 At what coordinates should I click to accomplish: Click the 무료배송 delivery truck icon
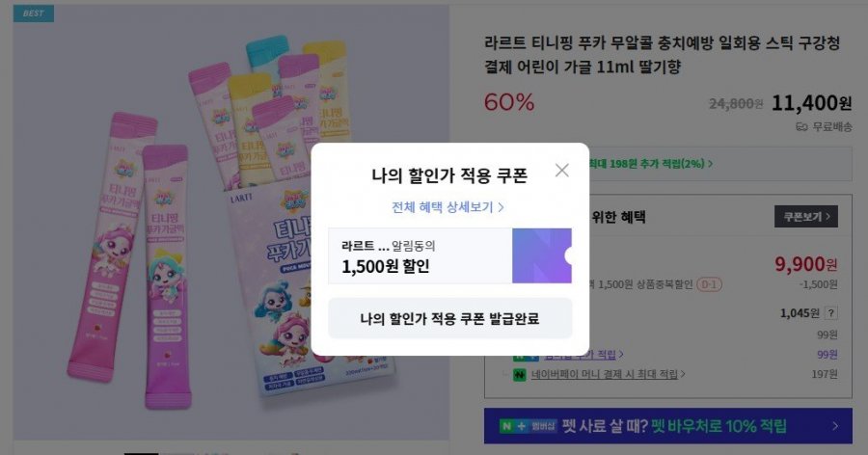(801, 127)
